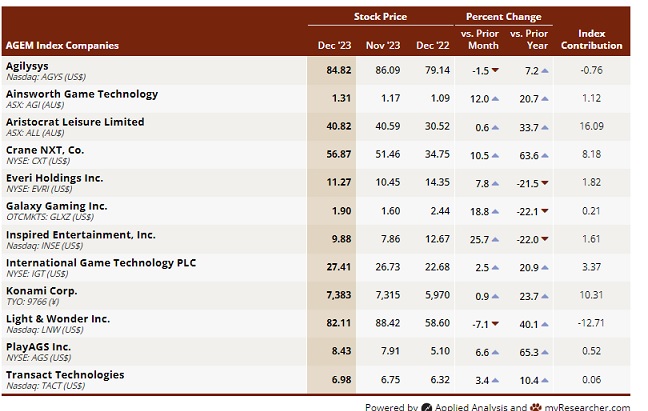Click the myResearcher.com link text
Image resolution: width=648 pixels, height=411 pixels.
(x=587, y=407)
